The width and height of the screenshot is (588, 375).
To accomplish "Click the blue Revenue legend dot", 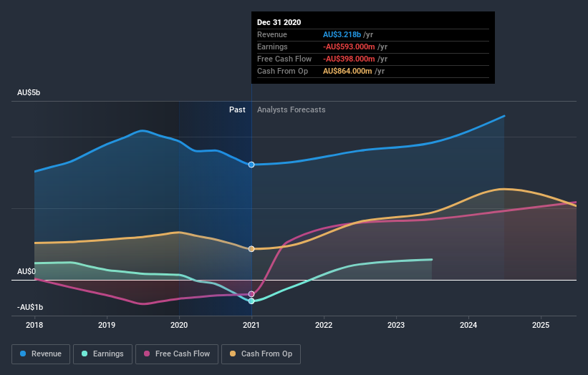I will [x=23, y=354].
